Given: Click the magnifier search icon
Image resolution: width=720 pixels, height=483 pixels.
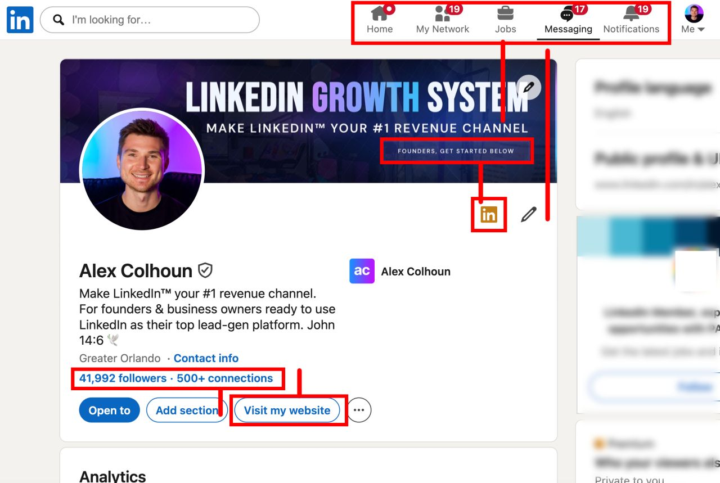Looking at the screenshot, I should click(x=58, y=20).
